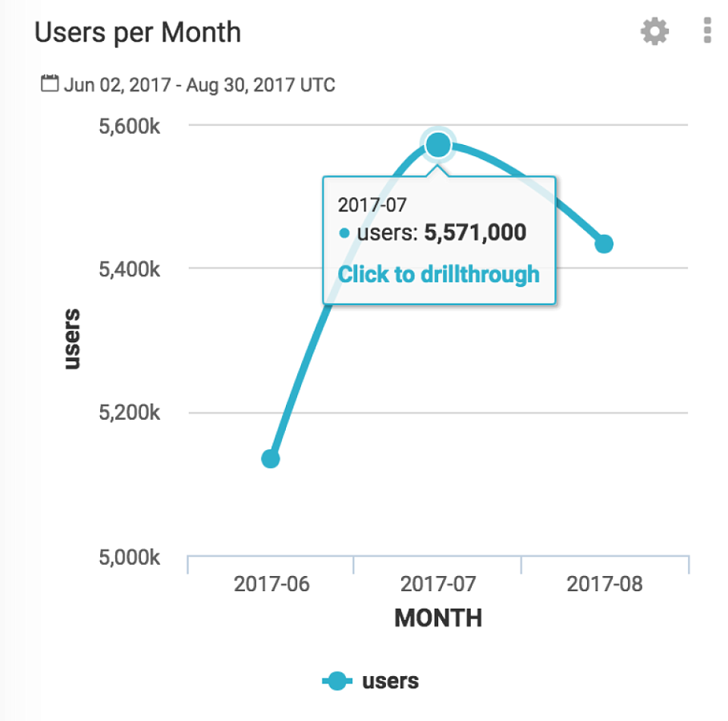
Task: Select the 2017-07 axis label
Action: (438, 584)
